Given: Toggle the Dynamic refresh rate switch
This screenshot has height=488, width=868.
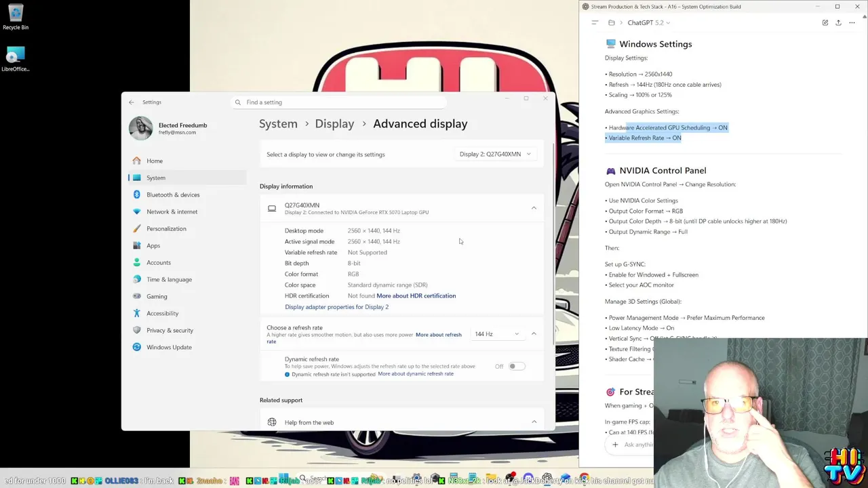Looking at the screenshot, I should pyautogui.click(x=516, y=366).
